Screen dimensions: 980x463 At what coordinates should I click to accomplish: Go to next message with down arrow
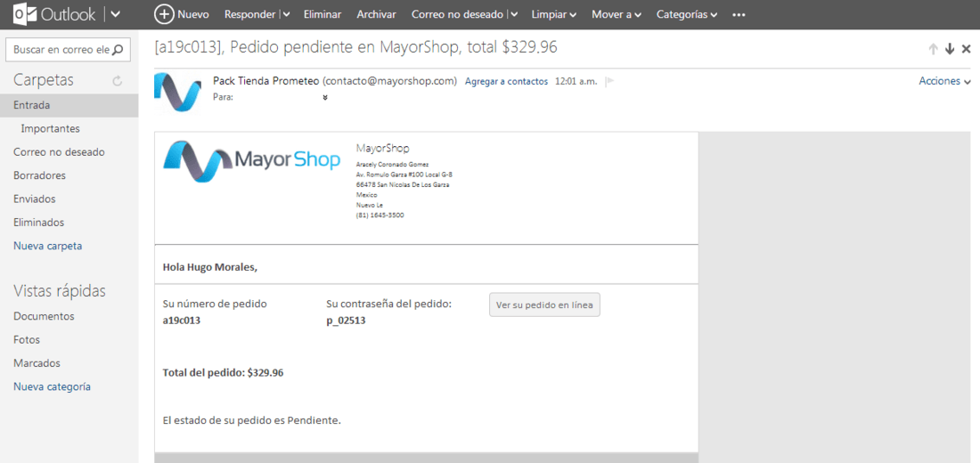(x=950, y=49)
